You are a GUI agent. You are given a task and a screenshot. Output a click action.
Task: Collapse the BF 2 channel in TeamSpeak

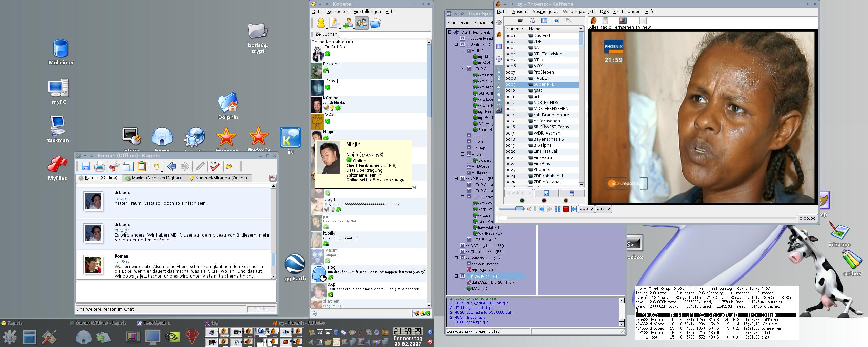(463, 50)
